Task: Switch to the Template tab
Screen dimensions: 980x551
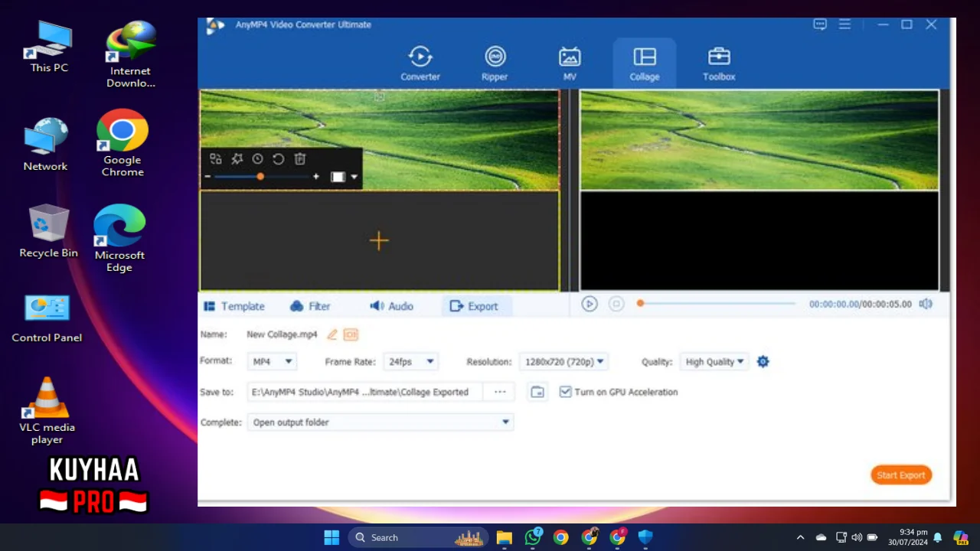Action: (x=234, y=306)
